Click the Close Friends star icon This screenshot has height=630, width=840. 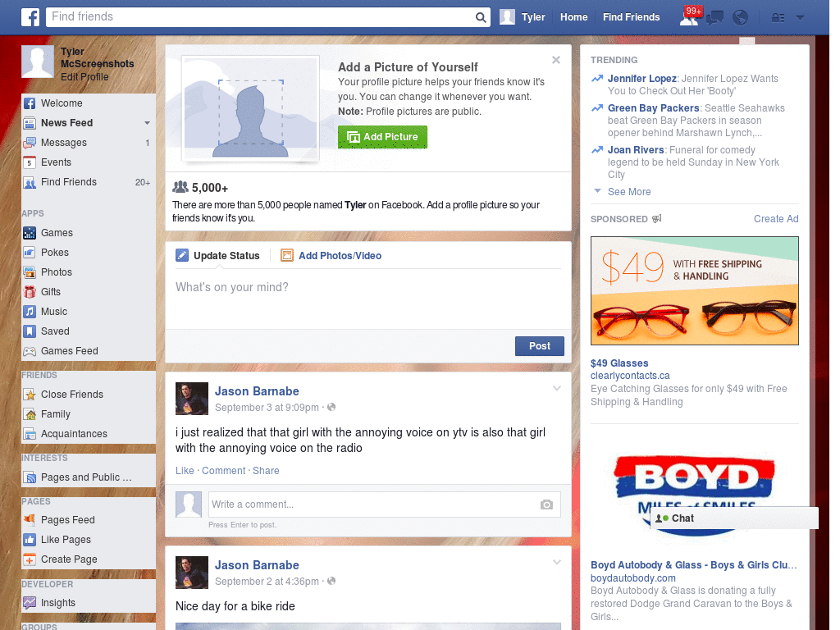point(30,395)
